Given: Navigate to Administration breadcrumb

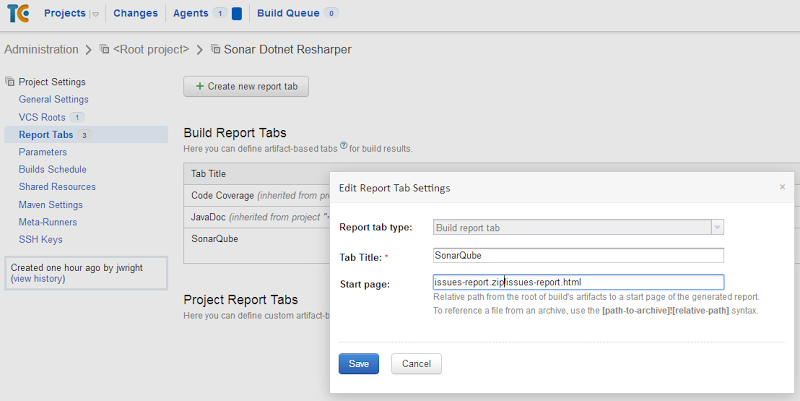Looking at the screenshot, I should point(41,49).
